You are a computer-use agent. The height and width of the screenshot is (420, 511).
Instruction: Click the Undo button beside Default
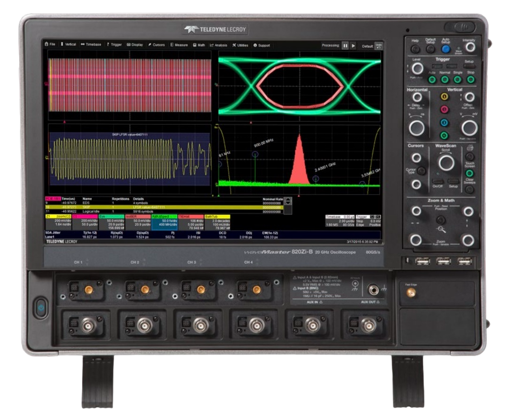(378, 46)
